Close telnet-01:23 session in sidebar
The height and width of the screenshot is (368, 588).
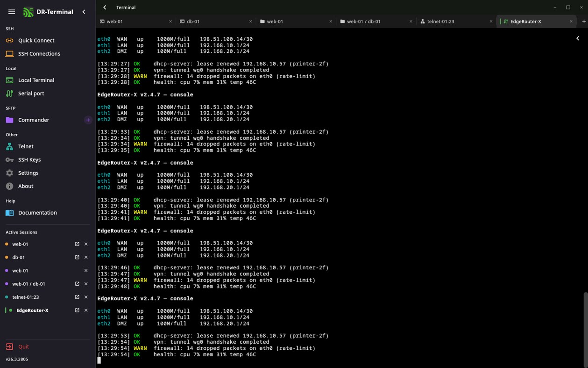[x=86, y=297]
